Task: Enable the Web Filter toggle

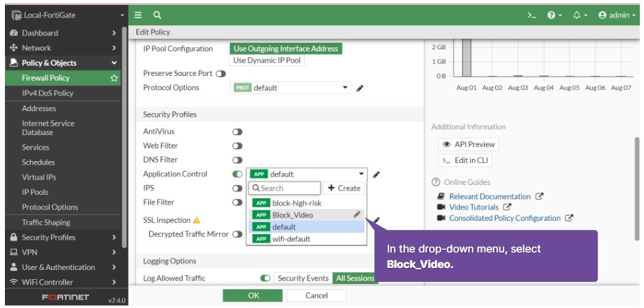Action: [237, 146]
